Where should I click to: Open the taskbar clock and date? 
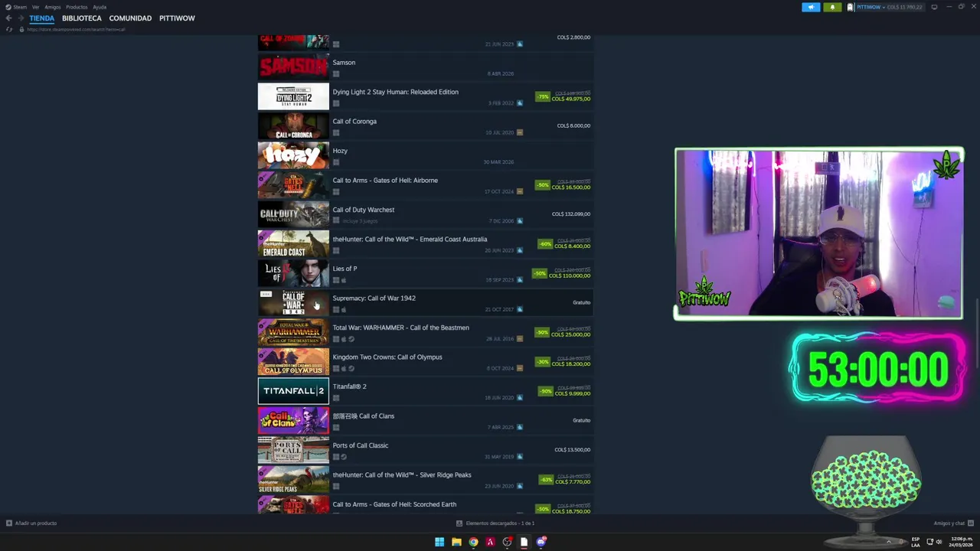[960, 542]
